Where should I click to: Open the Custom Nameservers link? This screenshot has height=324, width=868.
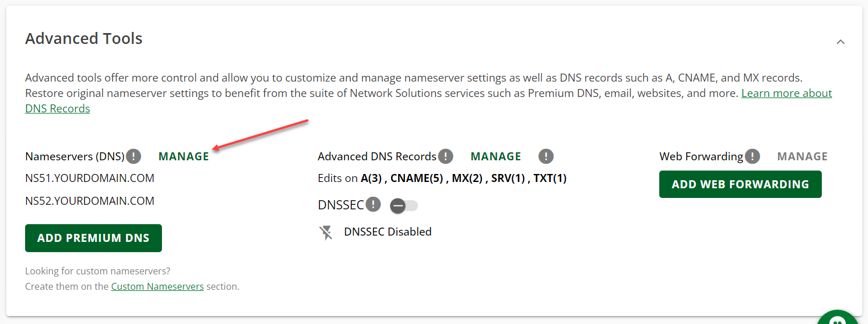point(157,286)
